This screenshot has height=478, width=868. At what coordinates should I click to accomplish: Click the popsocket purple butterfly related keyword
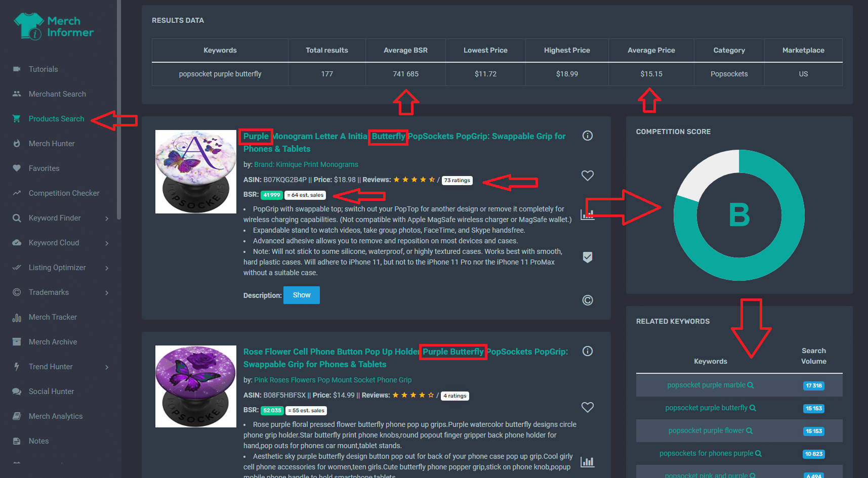click(x=706, y=408)
